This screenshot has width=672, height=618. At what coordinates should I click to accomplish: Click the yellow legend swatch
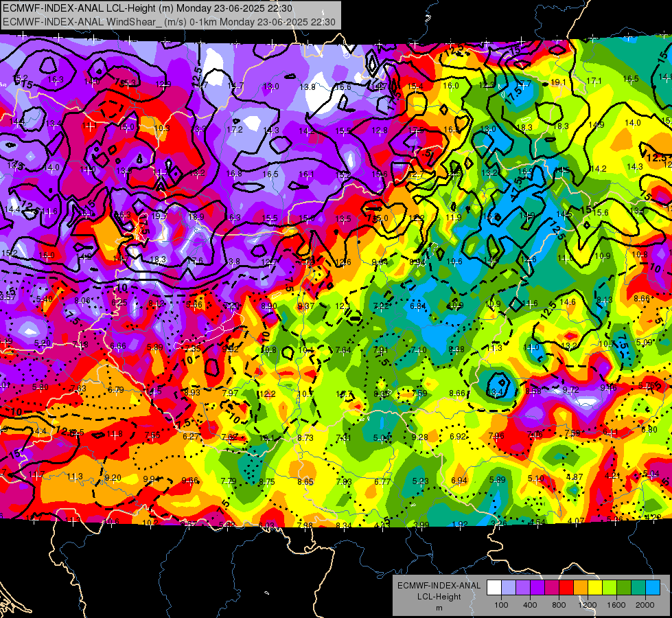point(595,588)
